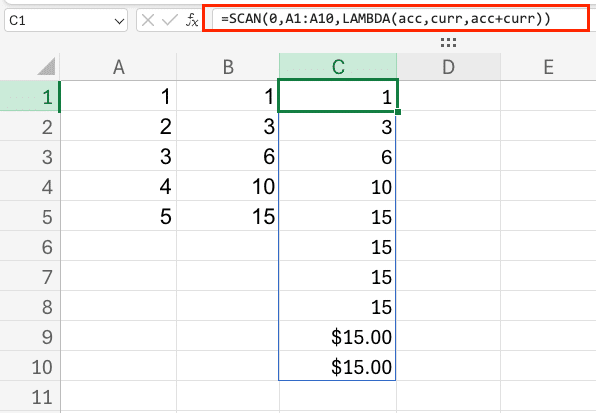Click empty cell B6
Viewport: 596px width, 413px height.
[x=228, y=246]
